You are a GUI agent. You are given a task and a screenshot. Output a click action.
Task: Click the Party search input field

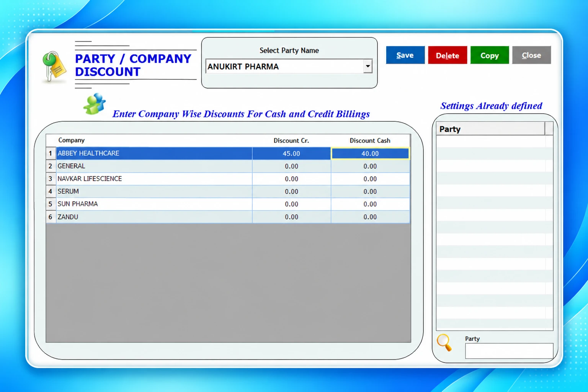pos(509,351)
